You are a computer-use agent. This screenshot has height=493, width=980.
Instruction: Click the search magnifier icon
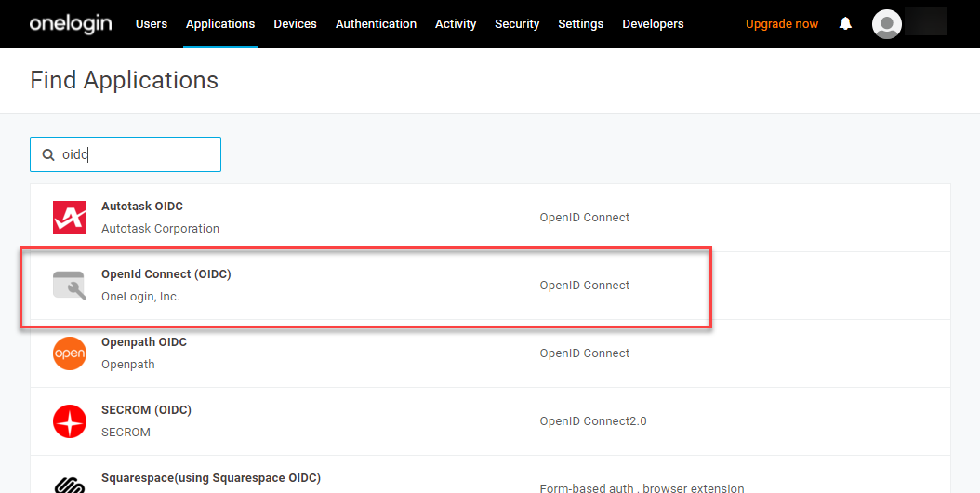coord(48,154)
